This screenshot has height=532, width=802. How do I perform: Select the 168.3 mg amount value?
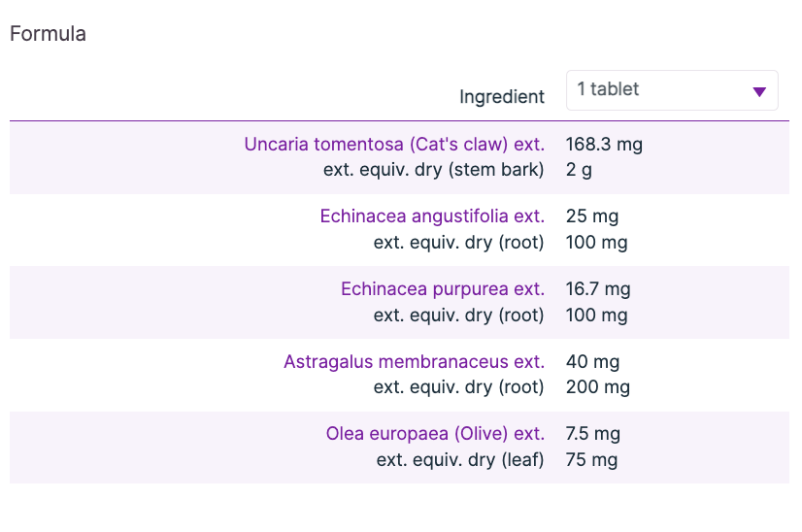[x=604, y=145]
